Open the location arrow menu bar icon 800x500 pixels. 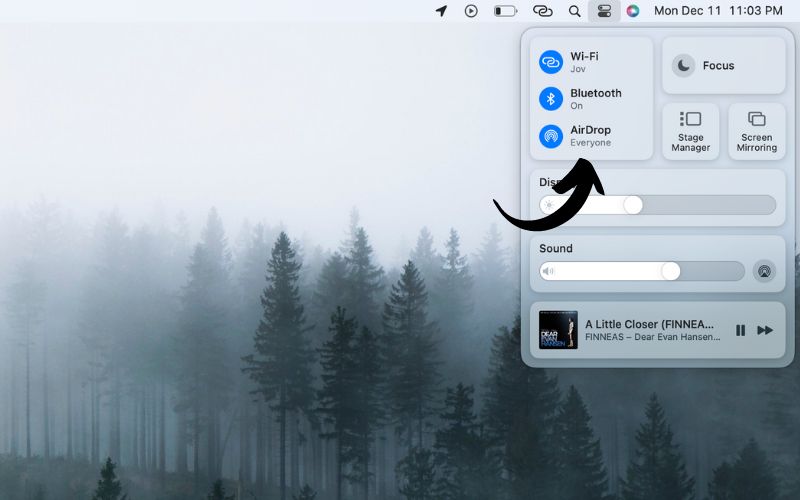pyautogui.click(x=441, y=11)
